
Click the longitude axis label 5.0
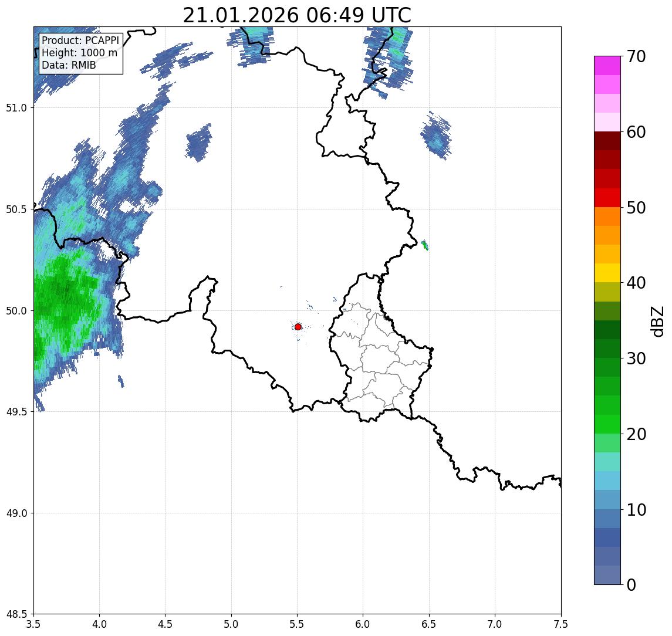point(231,624)
